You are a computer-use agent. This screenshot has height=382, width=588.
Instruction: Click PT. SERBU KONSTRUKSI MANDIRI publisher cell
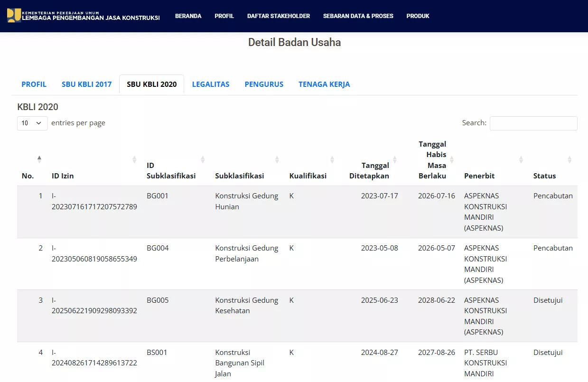click(485, 363)
